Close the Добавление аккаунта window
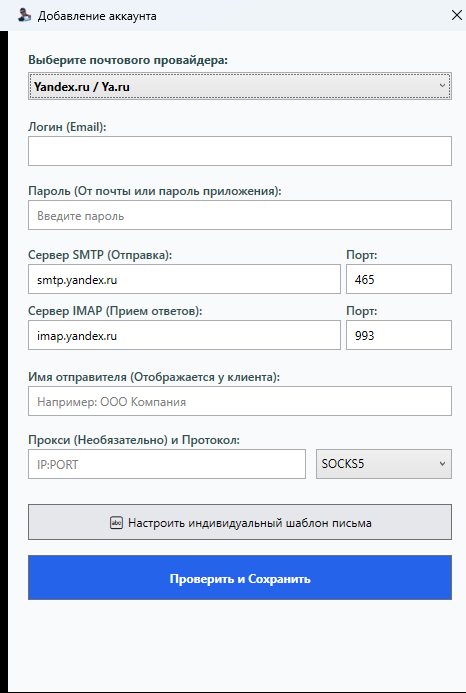Screen dimensions: 466x693 [456, 15]
